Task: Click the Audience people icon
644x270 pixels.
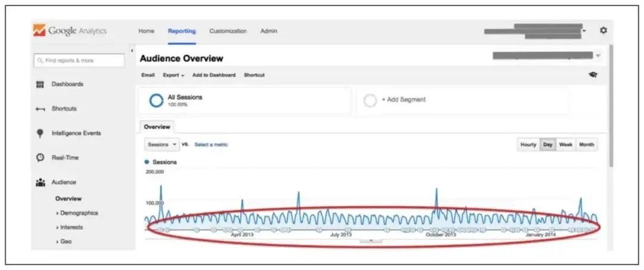Action: click(x=40, y=182)
